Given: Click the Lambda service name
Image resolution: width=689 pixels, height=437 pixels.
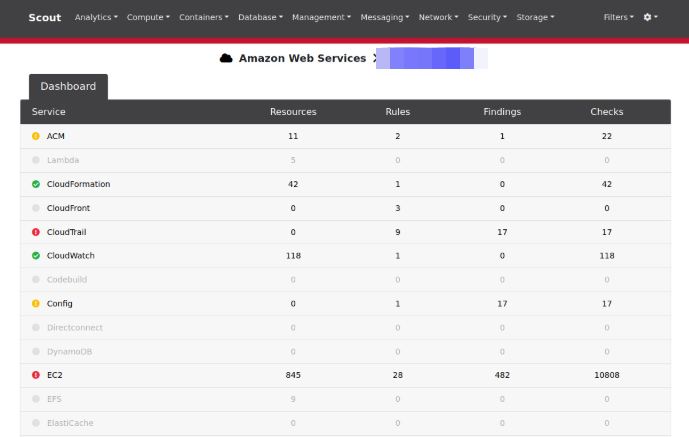Looking at the screenshot, I should pos(63,160).
